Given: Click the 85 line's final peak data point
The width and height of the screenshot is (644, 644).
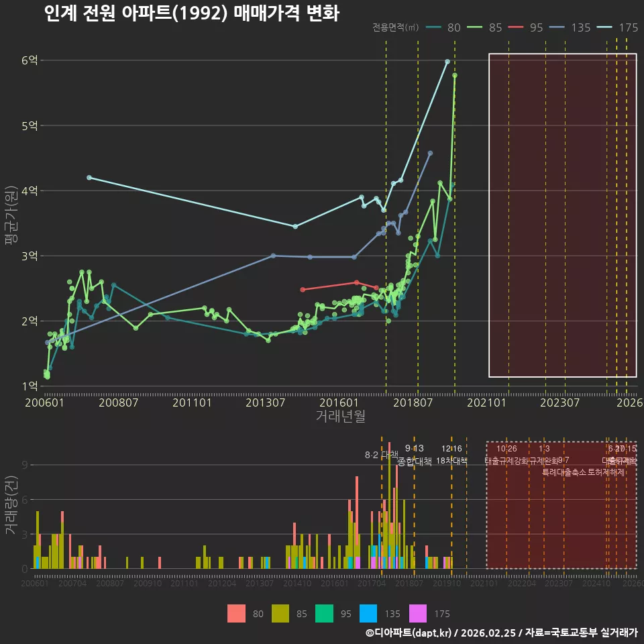Looking at the screenshot, I should point(455,75).
